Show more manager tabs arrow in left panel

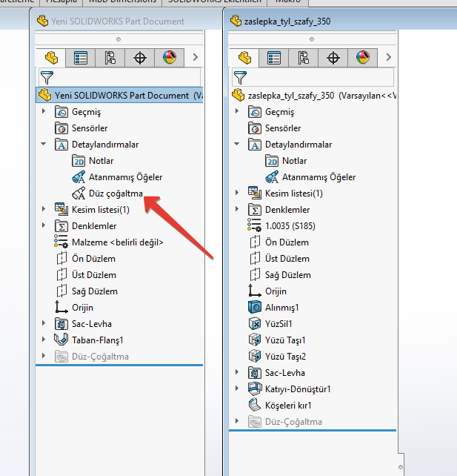[195, 57]
